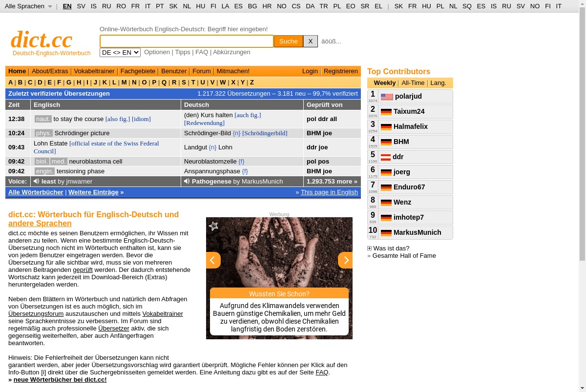Open the 'geprüft' link in intro text
Viewport: 586px width, 392px height.
83,270
